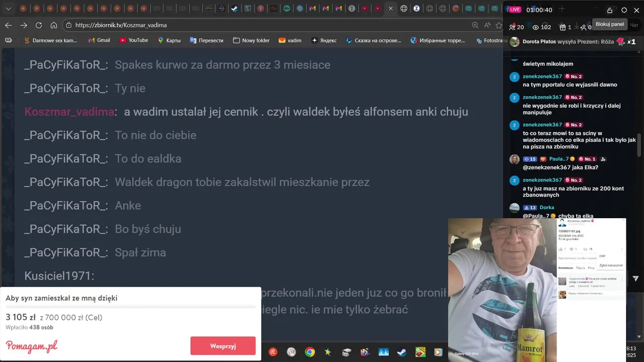Click the Kusiciel1971 username in chat

(x=58, y=276)
